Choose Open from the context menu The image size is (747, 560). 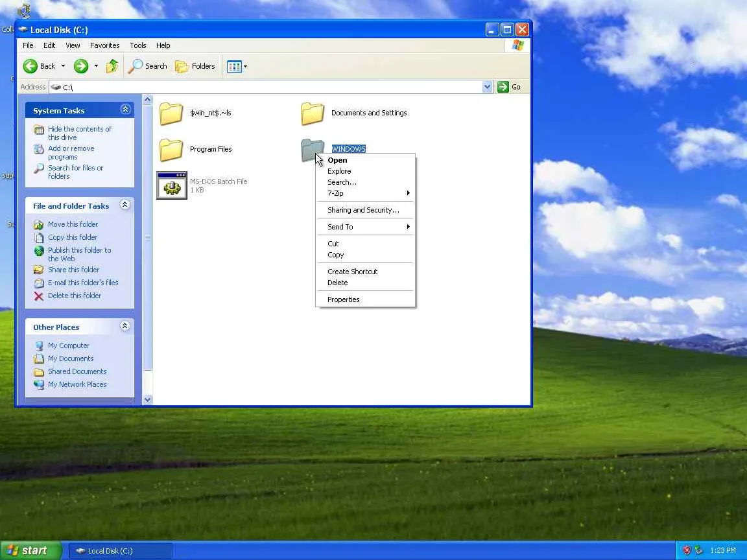(366, 160)
